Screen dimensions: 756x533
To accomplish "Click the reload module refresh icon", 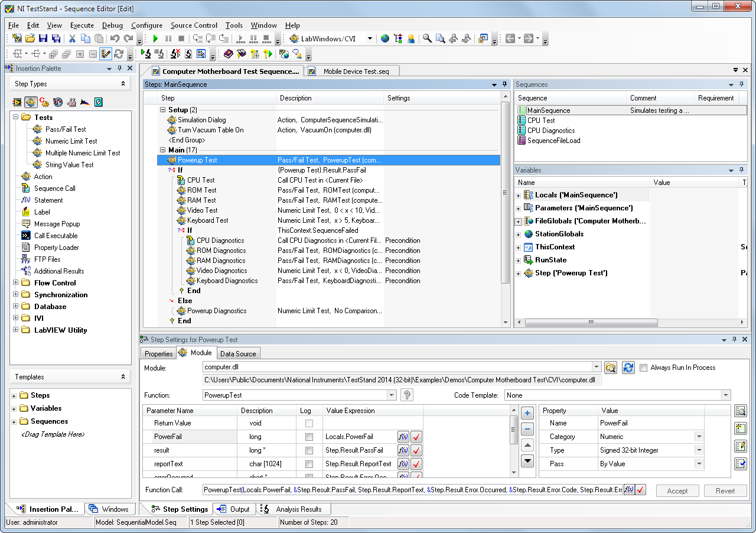I will tap(628, 368).
